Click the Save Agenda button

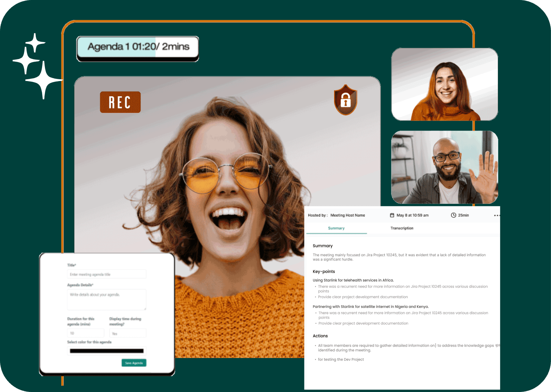pyautogui.click(x=134, y=363)
